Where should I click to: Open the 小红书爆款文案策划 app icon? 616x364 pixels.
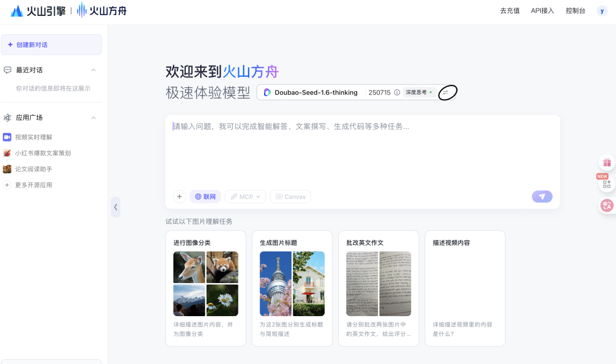tap(8, 153)
